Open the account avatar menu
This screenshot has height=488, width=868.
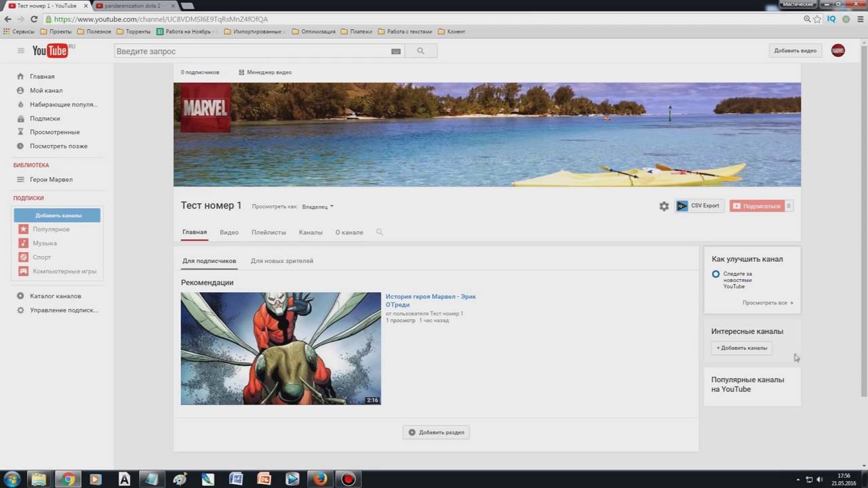[x=838, y=51]
